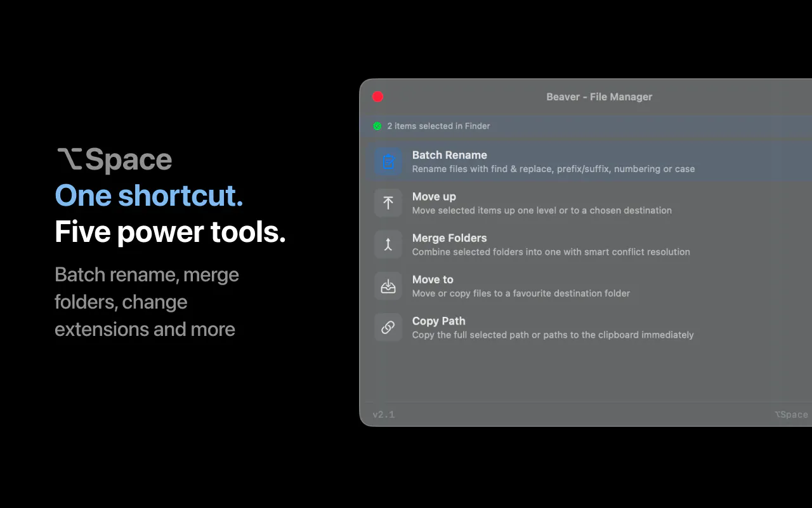Screen dimensions: 812x508
Task: Click the green checkmark status icon
Action: [x=377, y=126]
